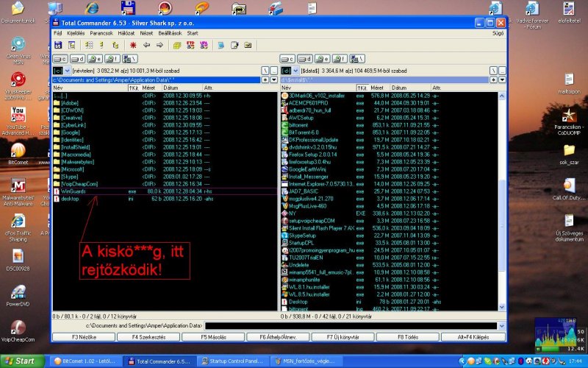This screenshot has width=588, height=368.
Task: Select drive e in left drive bar
Action: (95, 59)
